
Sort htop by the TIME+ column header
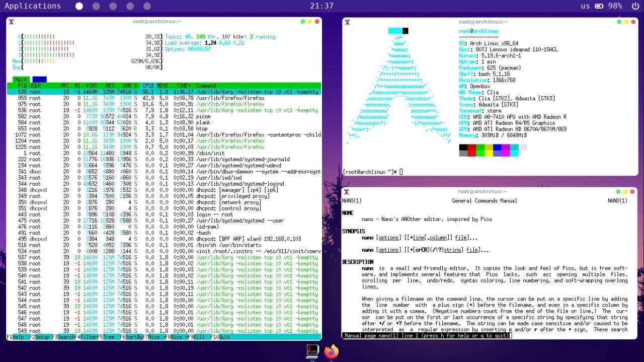184,86
